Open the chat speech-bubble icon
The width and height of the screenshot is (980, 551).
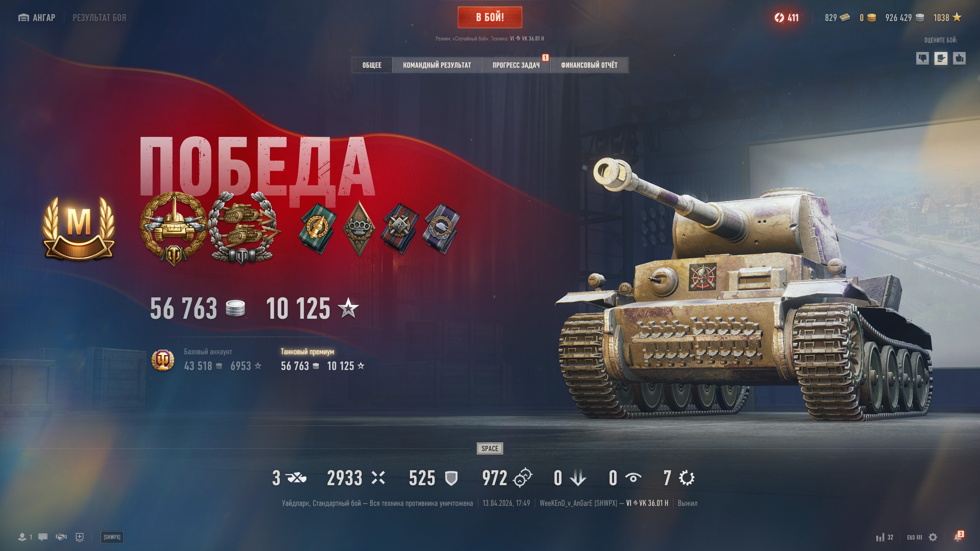point(43,537)
